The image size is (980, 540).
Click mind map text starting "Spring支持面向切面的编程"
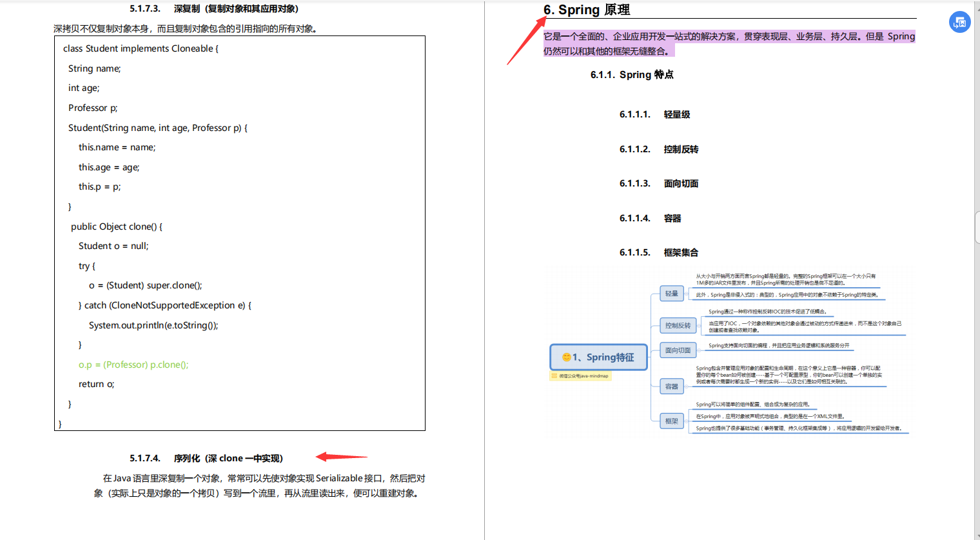click(x=779, y=345)
